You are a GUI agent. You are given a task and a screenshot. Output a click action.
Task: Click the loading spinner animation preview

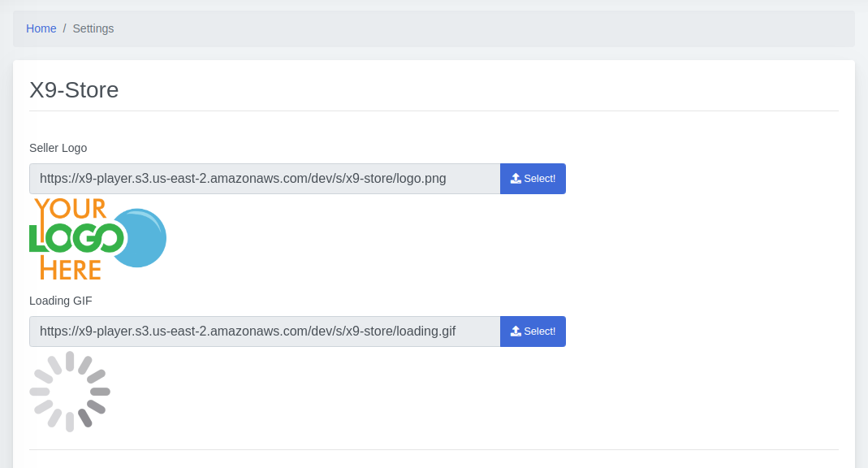coord(70,392)
